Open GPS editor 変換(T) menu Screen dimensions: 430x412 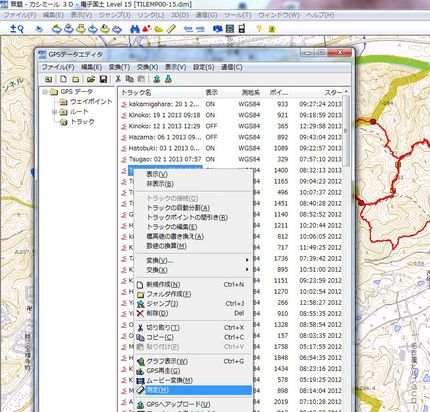pyautogui.click(x=119, y=67)
